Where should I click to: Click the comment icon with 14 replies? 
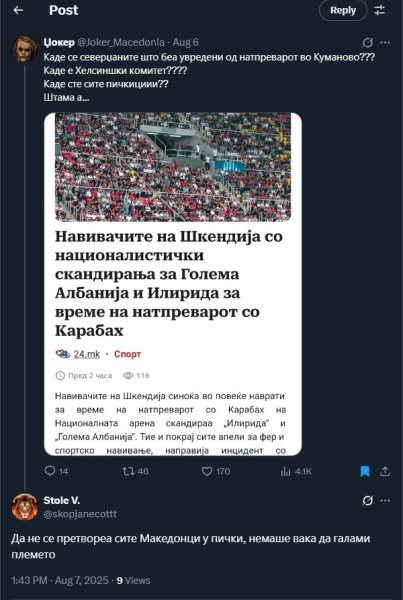tap(56, 471)
